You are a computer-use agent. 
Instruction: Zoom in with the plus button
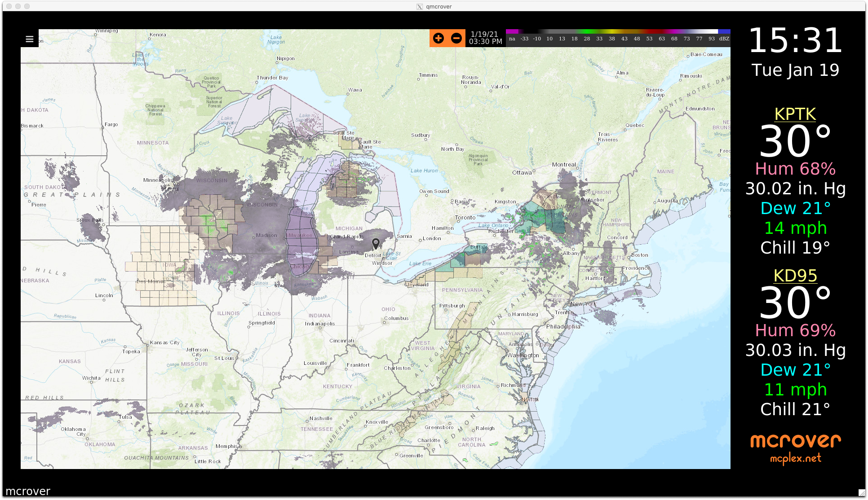[x=438, y=39]
